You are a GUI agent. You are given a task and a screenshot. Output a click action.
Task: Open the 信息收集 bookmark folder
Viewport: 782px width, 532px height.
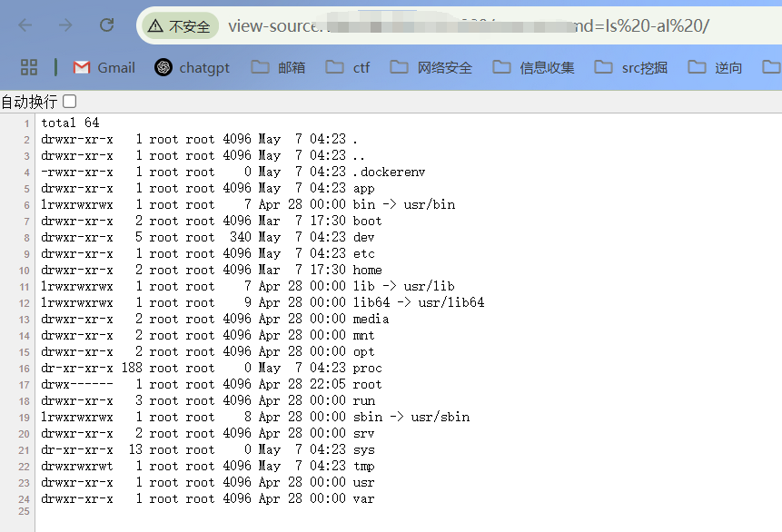(534, 67)
